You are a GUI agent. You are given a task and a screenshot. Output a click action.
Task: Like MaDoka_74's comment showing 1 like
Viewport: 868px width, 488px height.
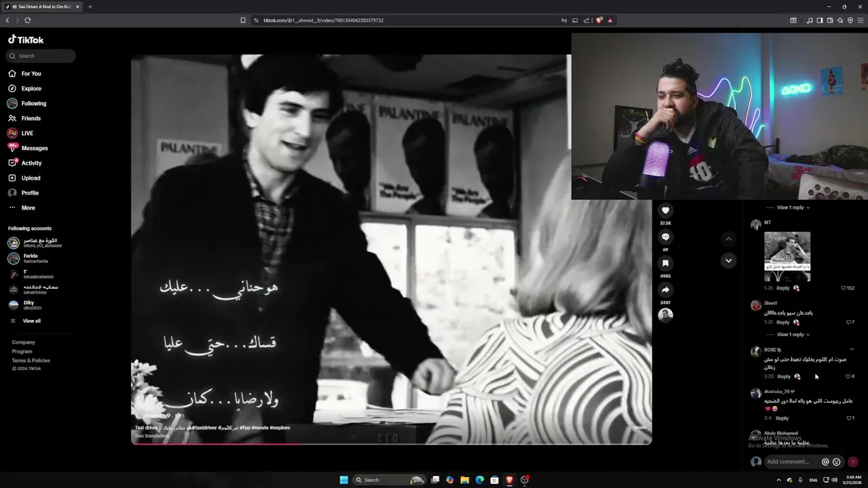tap(850, 418)
